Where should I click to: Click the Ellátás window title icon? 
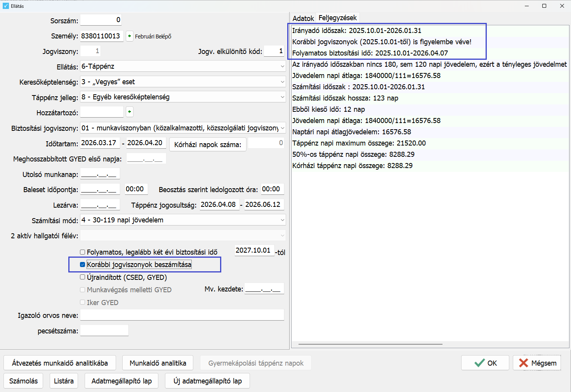5,6
